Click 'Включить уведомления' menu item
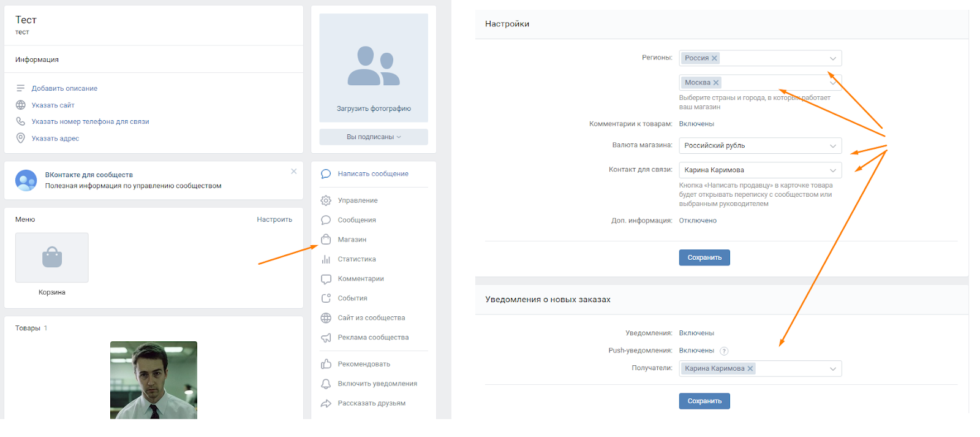The width and height of the screenshot is (980, 437). pyautogui.click(x=377, y=384)
